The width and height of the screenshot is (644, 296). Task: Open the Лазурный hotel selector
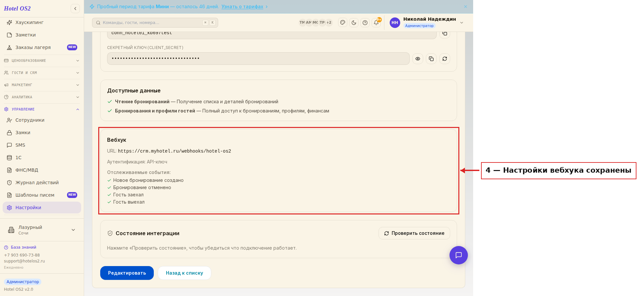(x=42, y=230)
